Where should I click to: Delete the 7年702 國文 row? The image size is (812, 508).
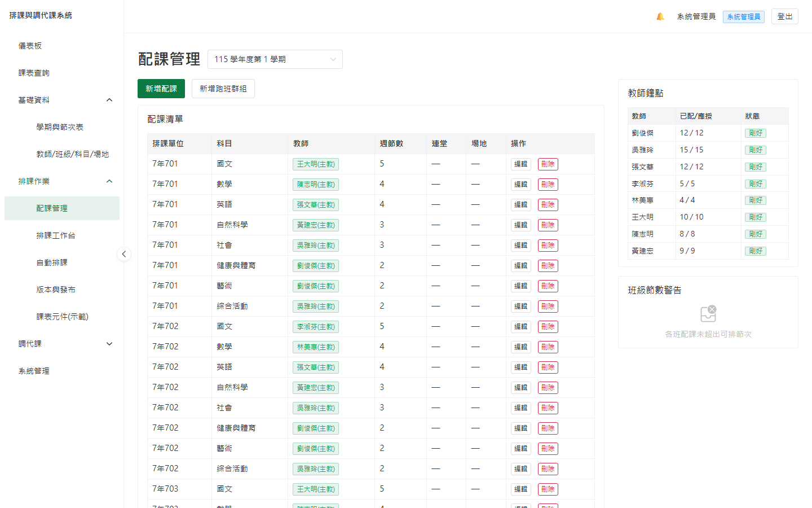(x=548, y=327)
